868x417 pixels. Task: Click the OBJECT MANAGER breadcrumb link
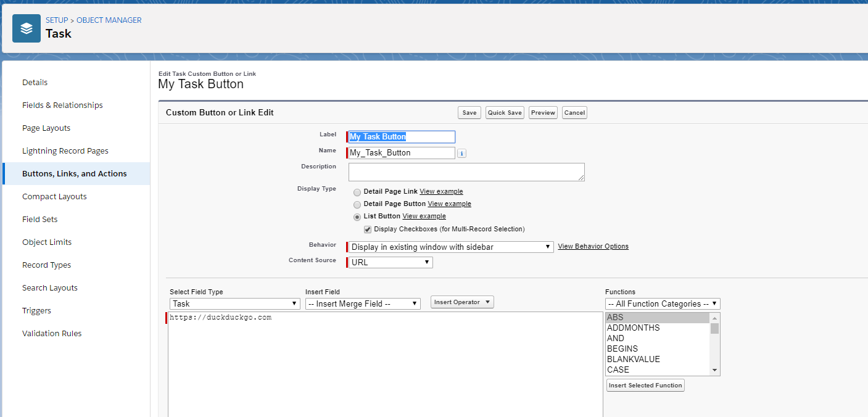tap(109, 20)
